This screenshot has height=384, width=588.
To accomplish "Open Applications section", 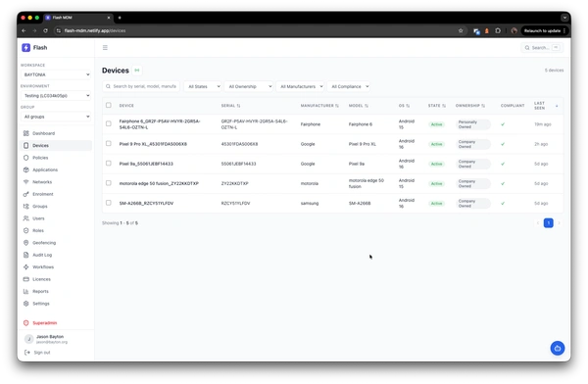I will click(45, 169).
